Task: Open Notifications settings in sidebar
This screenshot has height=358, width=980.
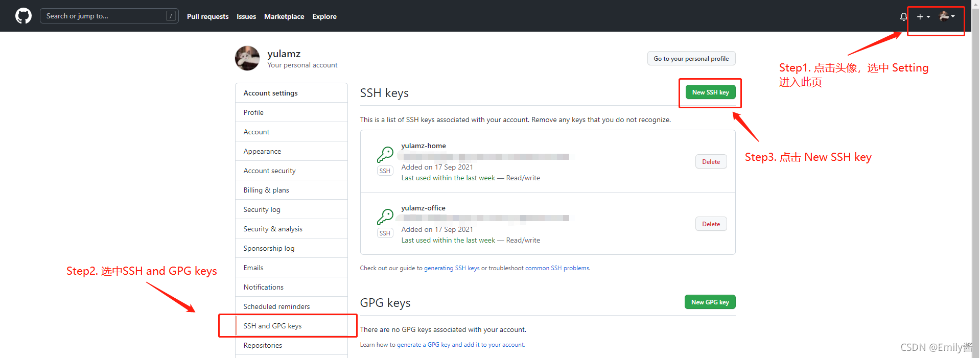Action: (291, 287)
